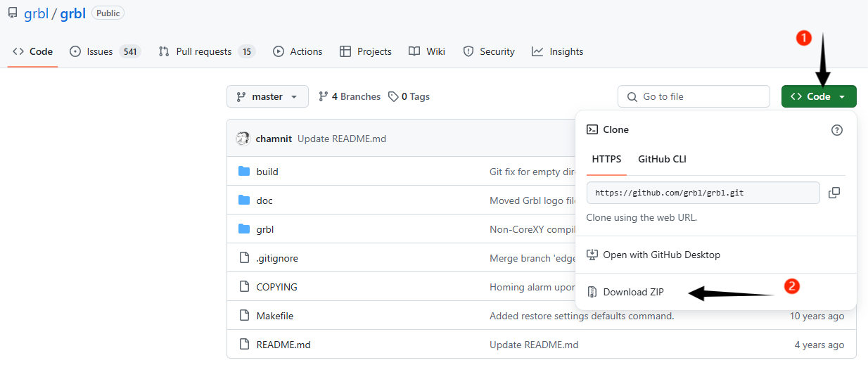This screenshot has height=365, width=868.
Task: Open the README.md file
Action: (283, 345)
